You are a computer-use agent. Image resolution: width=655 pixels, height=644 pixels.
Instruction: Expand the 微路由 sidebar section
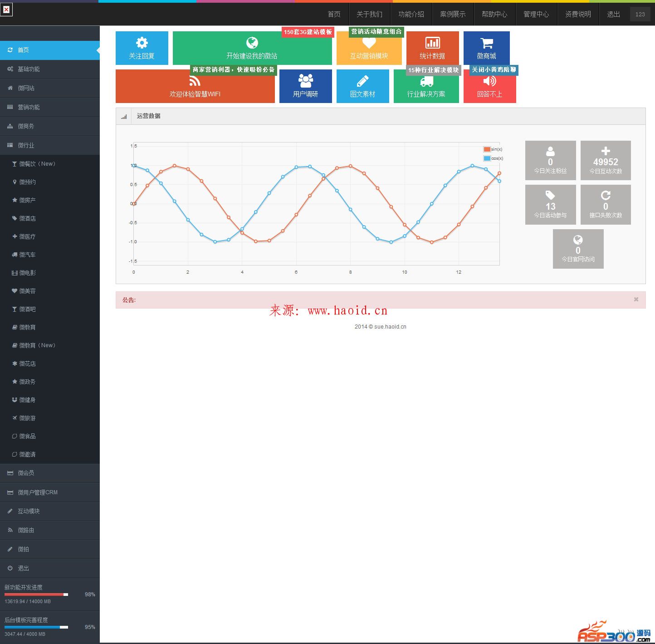(x=50, y=530)
